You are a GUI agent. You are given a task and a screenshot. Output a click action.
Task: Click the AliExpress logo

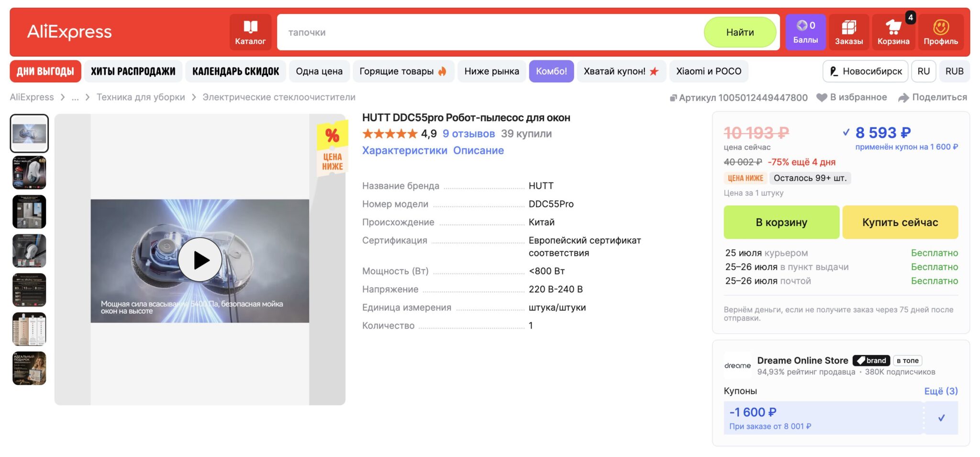click(x=69, y=32)
